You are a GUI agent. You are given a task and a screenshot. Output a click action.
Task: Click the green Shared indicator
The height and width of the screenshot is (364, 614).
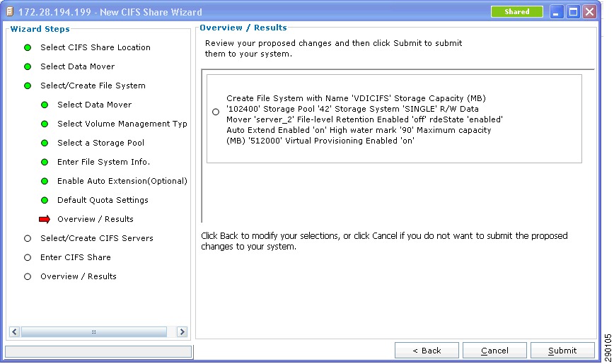(x=517, y=12)
